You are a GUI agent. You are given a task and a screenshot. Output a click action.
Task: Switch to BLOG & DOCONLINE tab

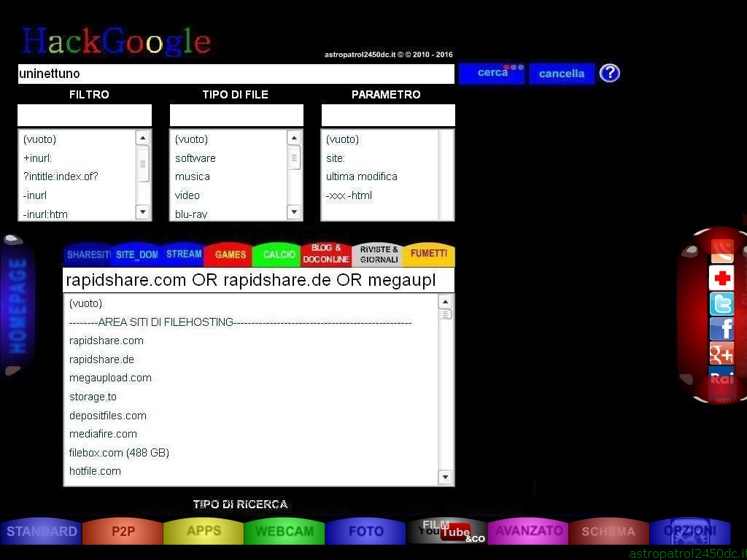326,254
